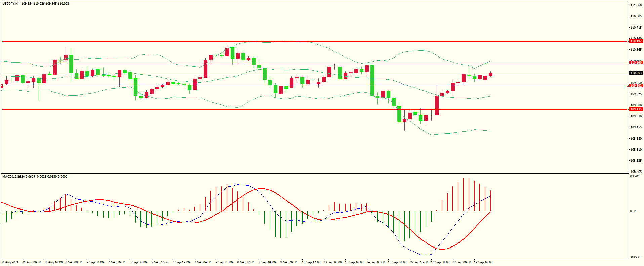Click the 17 Sep 16:00 time label

483,262
